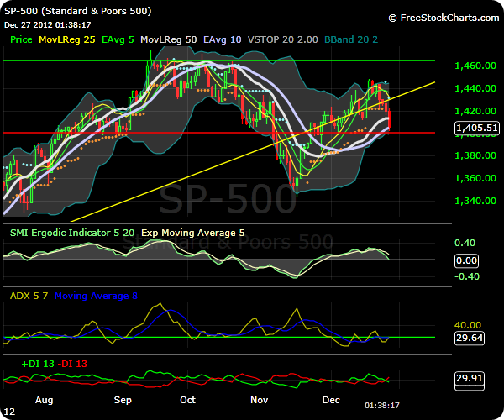This screenshot has width=504, height=420.
Task: Click the 1,420.00 price axis value
Action: 475,111
